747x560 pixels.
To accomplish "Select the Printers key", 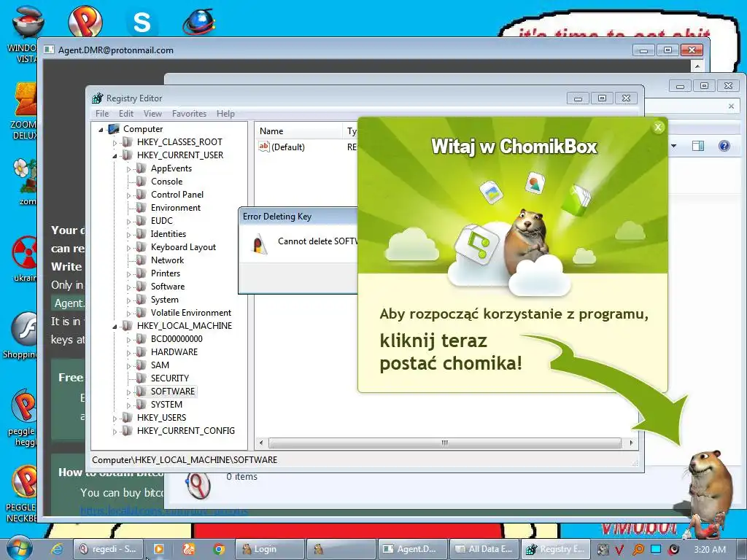I will pos(166,273).
